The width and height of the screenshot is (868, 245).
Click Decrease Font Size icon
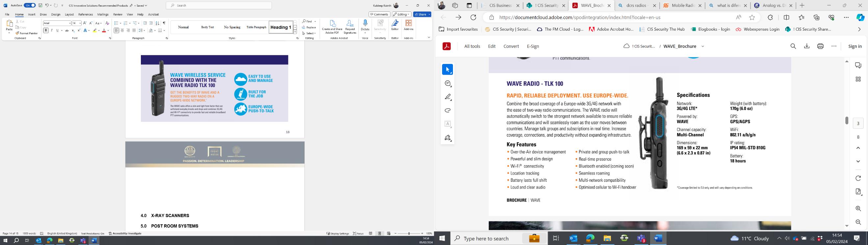click(91, 23)
